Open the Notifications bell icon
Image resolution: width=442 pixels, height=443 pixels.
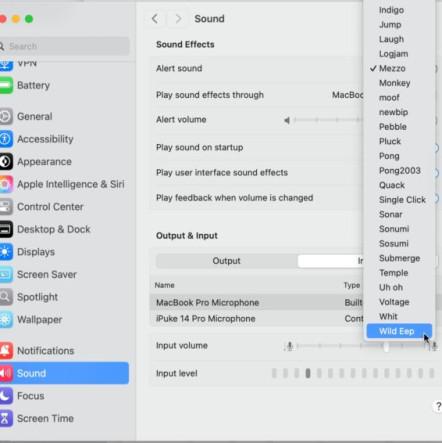click(6, 351)
